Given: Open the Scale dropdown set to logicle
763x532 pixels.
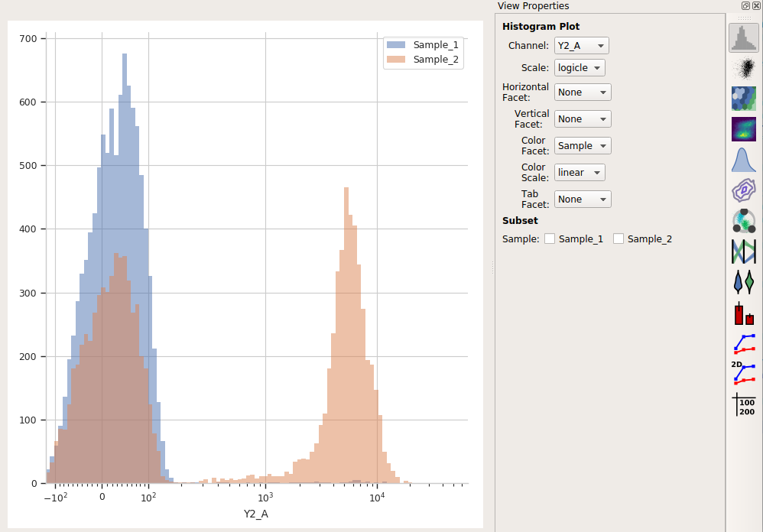Looking at the screenshot, I should (x=580, y=67).
